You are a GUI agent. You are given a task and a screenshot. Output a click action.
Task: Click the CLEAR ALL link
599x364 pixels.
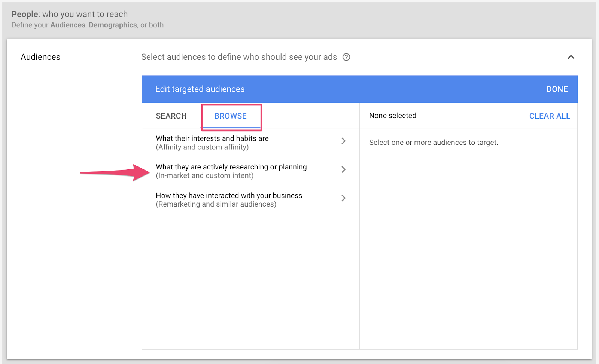pos(549,116)
